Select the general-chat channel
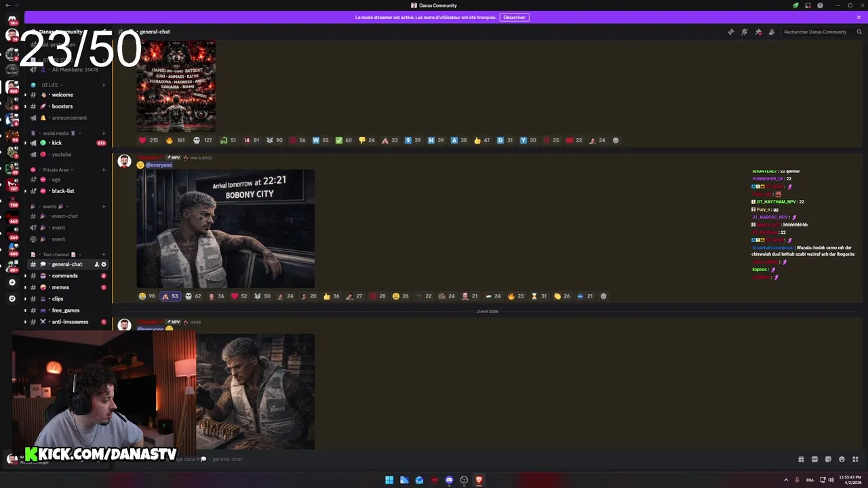The width and height of the screenshot is (868, 488). (x=67, y=264)
